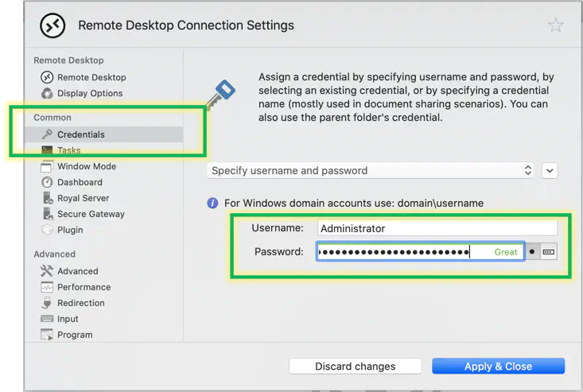Screen dimensions: 583x392
Task: Toggle password reveal dot button
Action: 532,252
